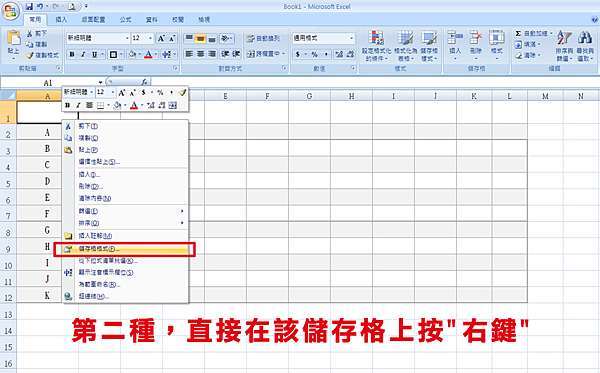This screenshot has width=600, height=373.
Task: Cut selection with ribbon scissors icon
Action: tap(30, 34)
